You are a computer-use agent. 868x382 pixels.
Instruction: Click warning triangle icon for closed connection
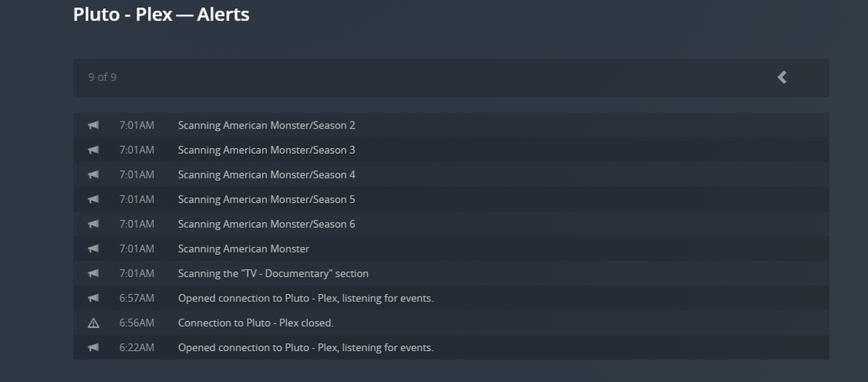click(x=94, y=323)
